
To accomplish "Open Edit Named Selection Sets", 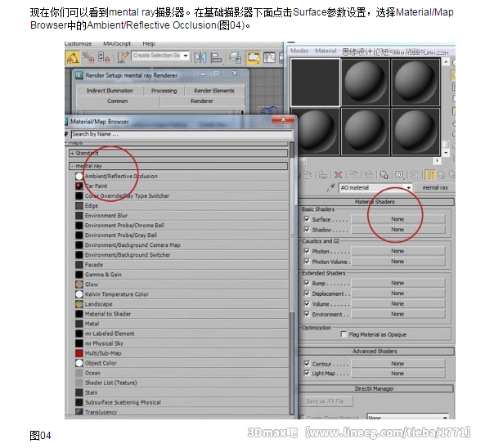I will (x=124, y=57).
